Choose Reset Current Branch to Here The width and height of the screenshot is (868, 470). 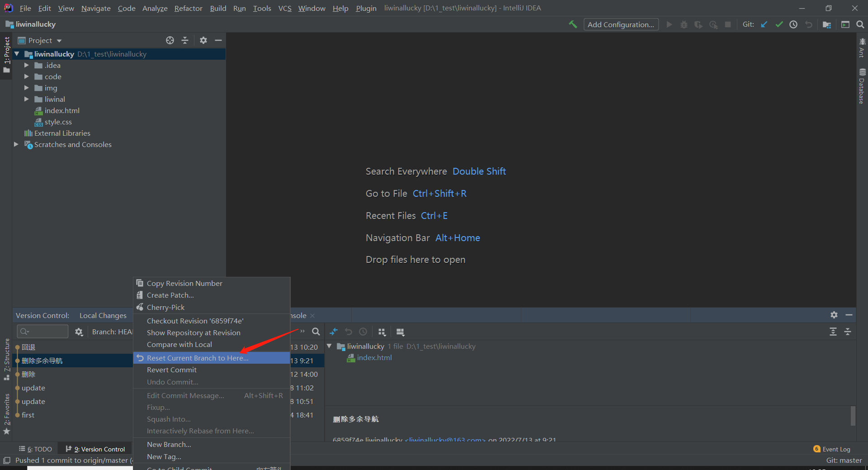click(x=212, y=358)
